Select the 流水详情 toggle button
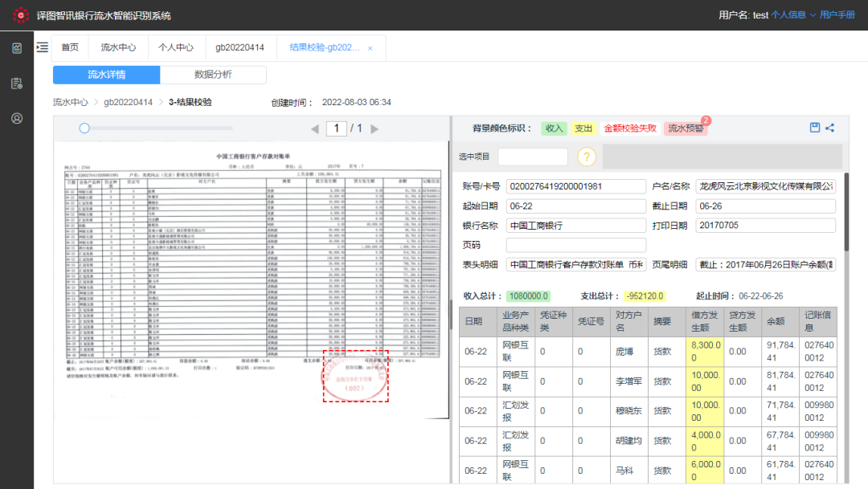 pos(106,75)
